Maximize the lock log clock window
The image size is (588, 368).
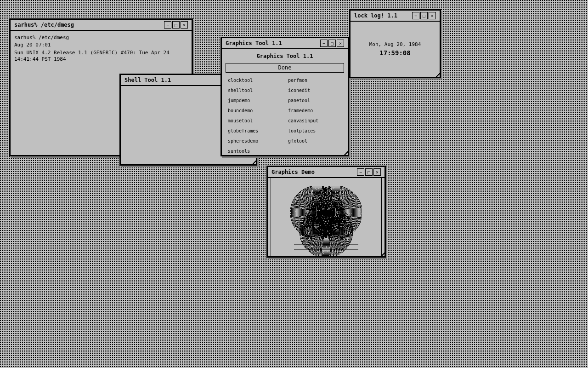click(424, 15)
